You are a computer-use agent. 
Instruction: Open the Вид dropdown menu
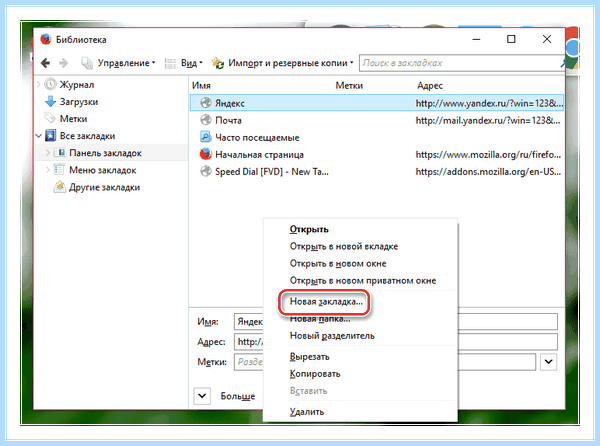(184, 63)
